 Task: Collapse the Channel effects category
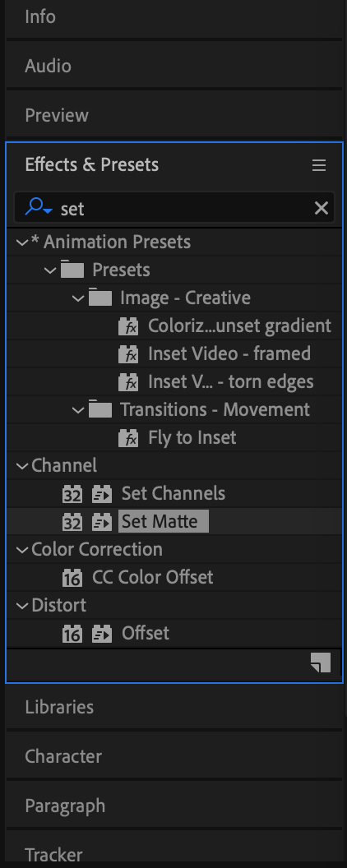(22, 466)
